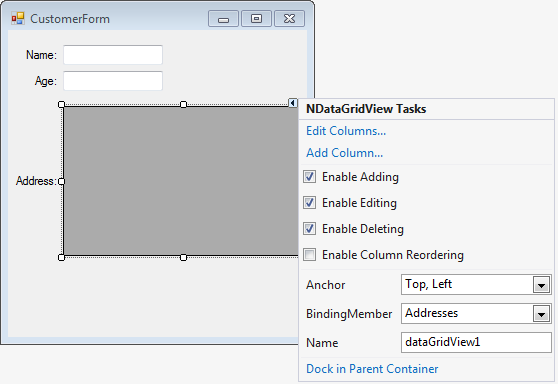Click the middle-left grid resize handle
The image size is (558, 384).
tap(61, 181)
